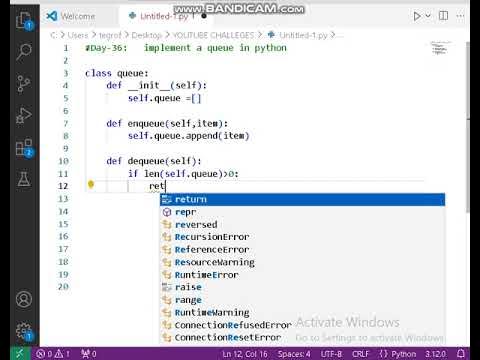Click the Users breadcrumb
Screen dimensions: 480x360
(78, 35)
